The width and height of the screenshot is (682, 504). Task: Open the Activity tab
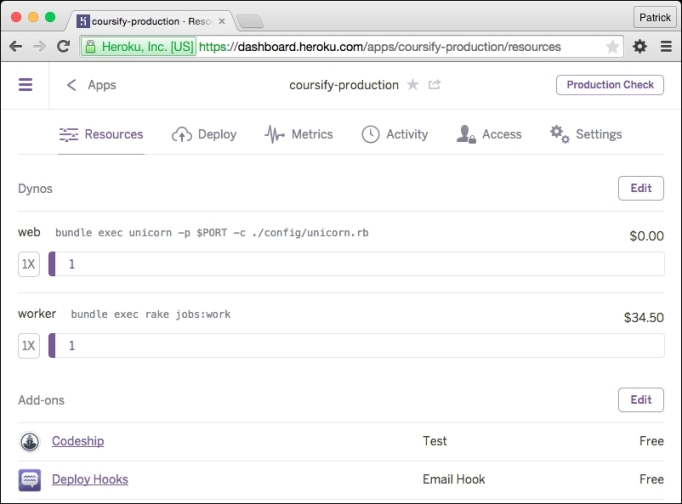click(395, 134)
